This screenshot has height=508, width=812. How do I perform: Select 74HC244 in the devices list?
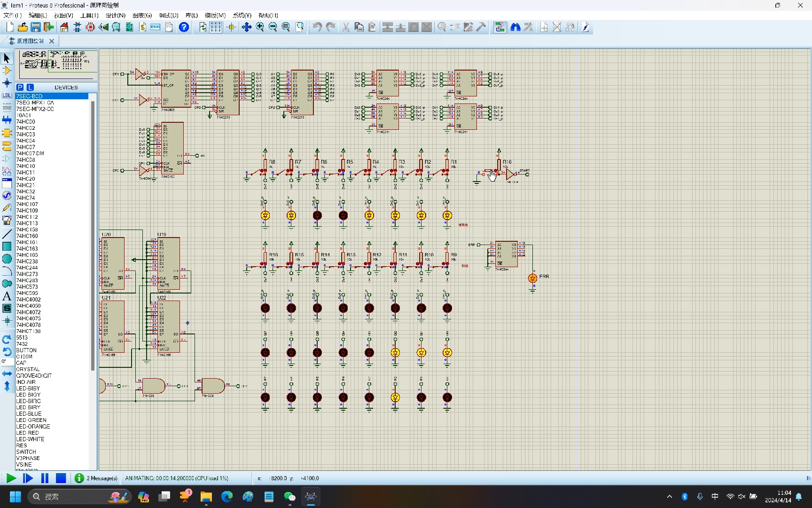[x=27, y=268]
